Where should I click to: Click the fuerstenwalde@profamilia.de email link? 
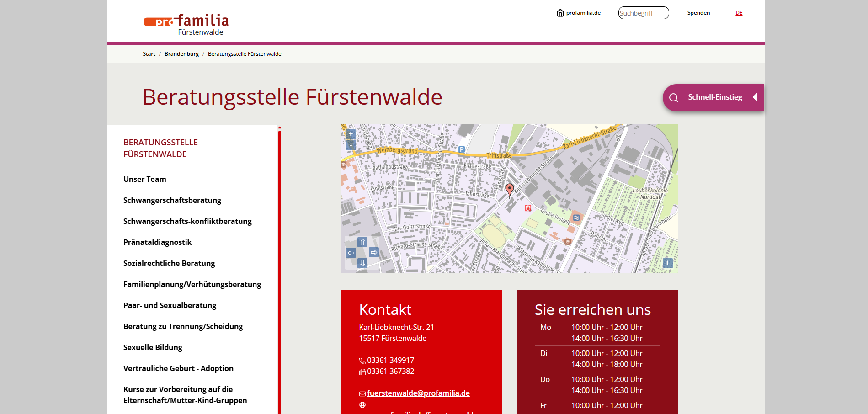click(418, 393)
